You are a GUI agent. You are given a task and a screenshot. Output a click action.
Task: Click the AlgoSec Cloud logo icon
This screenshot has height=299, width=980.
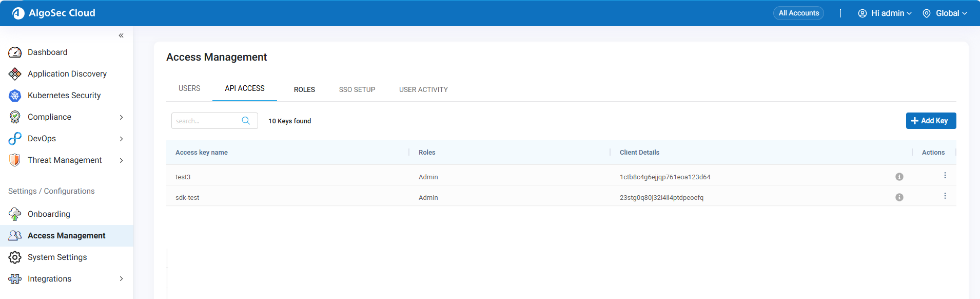point(18,13)
